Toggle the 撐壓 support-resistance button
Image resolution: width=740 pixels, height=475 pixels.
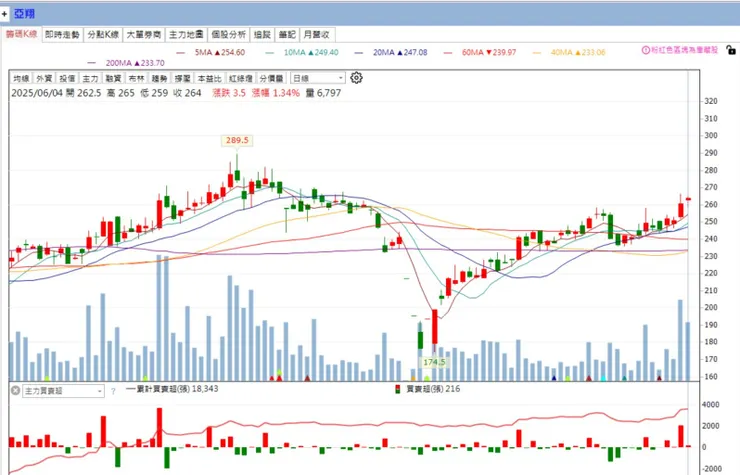pos(183,78)
